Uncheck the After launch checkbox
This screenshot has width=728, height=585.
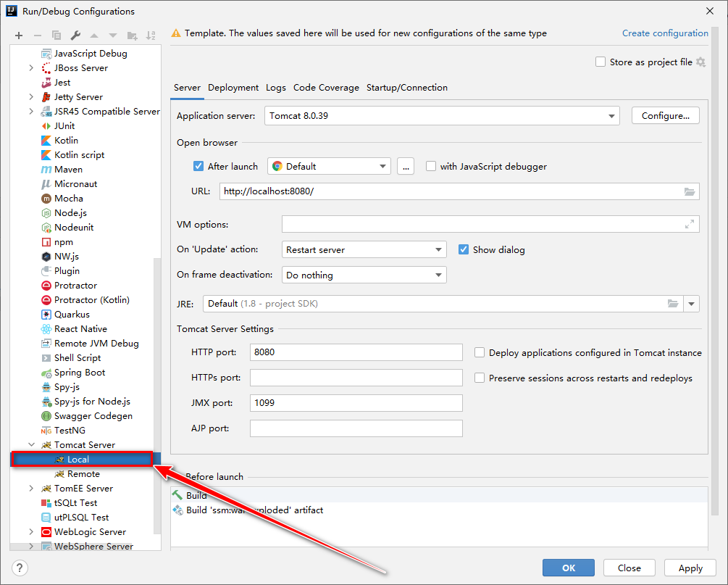coord(198,166)
